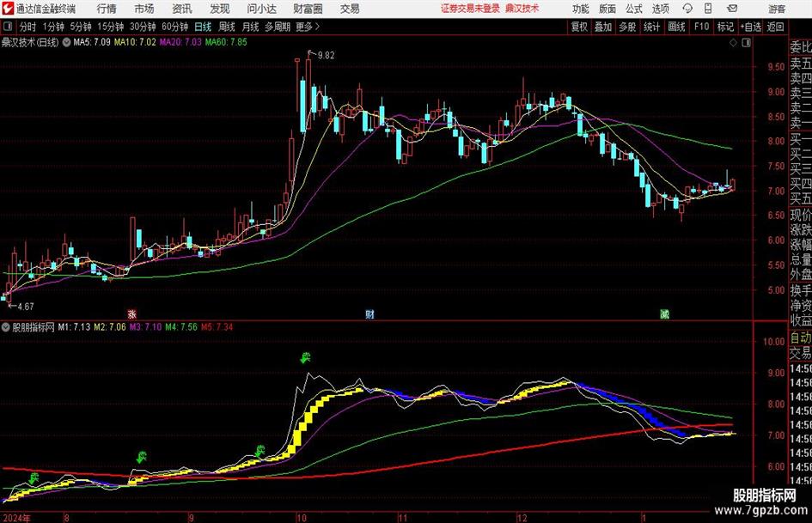Toggle the side panel icon next to diamond
The image size is (812, 523).
point(746,42)
